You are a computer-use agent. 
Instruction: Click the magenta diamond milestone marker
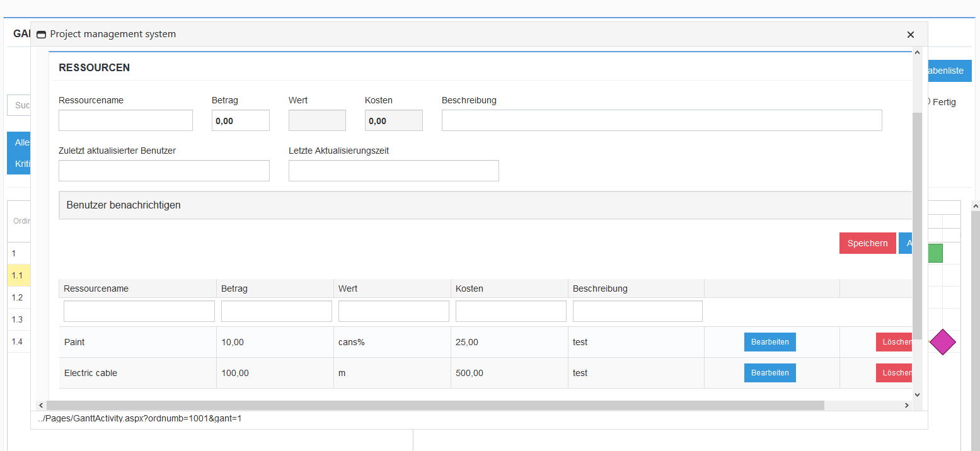coord(942,342)
